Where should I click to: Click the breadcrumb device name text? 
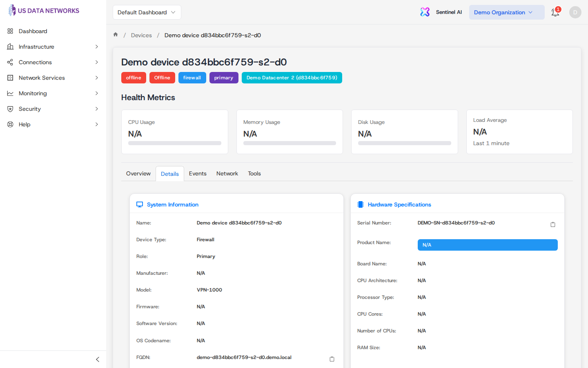tap(213, 35)
